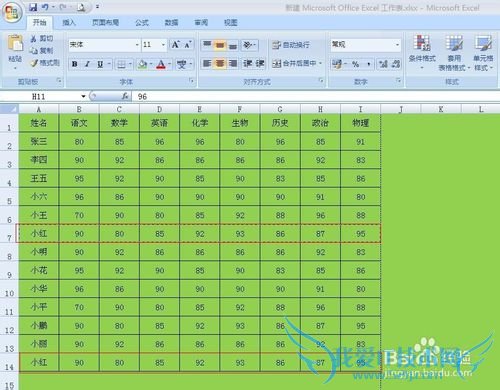The height and width of the screenshot is (390, 500).
Task: Open the phonetic guide 文 button
Action: (x=182, y=64)
